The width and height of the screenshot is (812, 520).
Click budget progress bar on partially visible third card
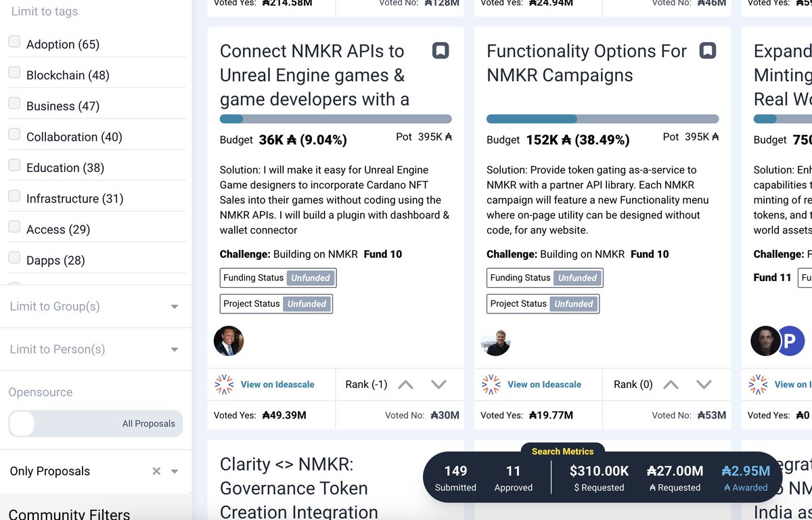click(783, 119)
